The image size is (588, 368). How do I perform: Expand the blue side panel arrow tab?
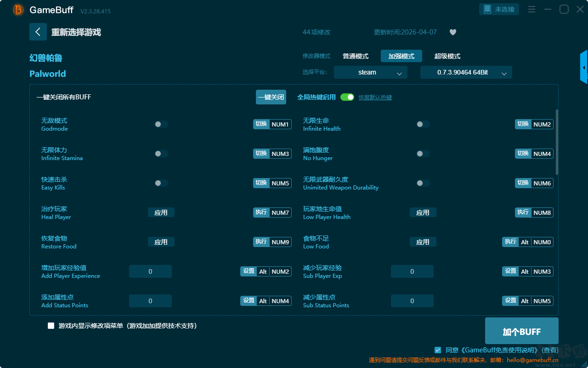584,67
